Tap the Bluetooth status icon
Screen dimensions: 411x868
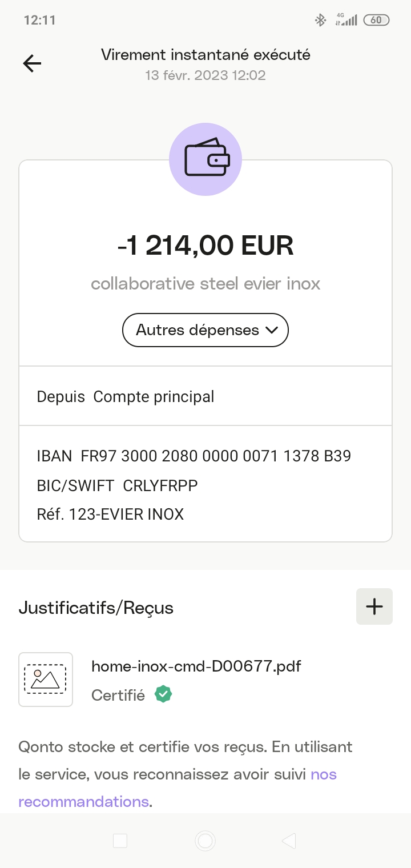coord(320,21)
